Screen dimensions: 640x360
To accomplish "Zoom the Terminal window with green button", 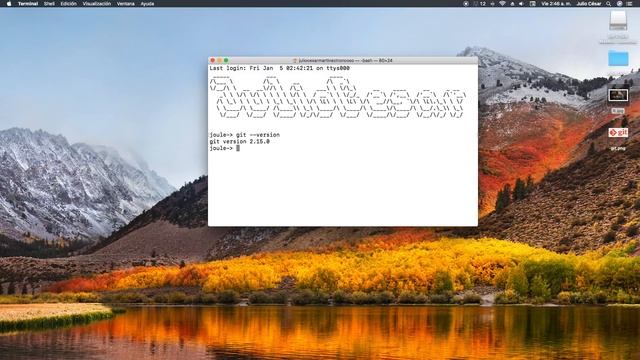I will tap(226, 60).
